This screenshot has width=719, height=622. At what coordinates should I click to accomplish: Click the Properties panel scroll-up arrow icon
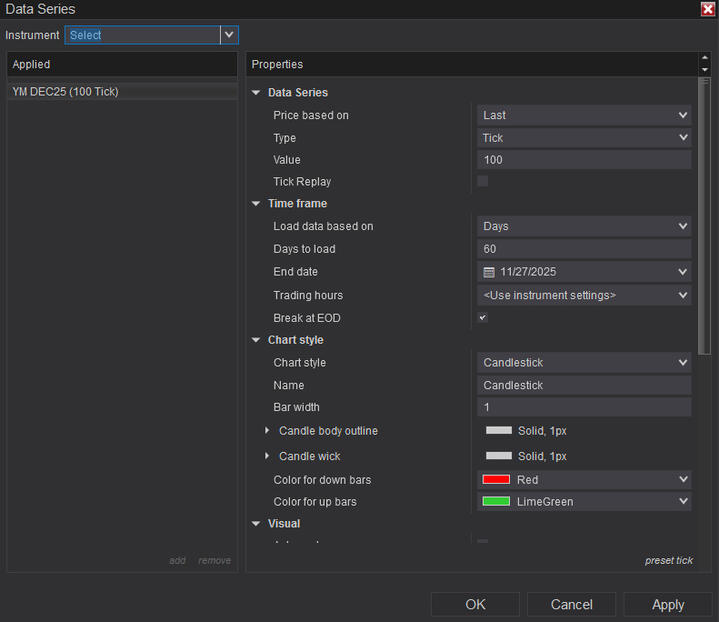click(x=704, y=58)
